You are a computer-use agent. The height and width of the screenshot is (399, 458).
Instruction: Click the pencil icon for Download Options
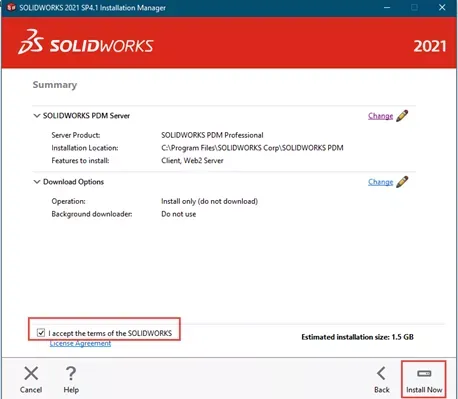pyautogui.click(x=402, y=182)
